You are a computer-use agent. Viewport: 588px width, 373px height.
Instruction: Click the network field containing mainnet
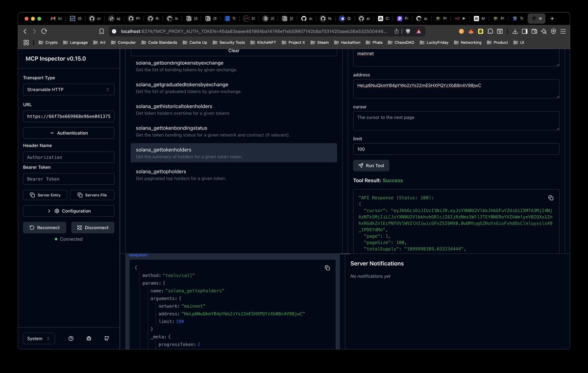[x=456, y=57]
